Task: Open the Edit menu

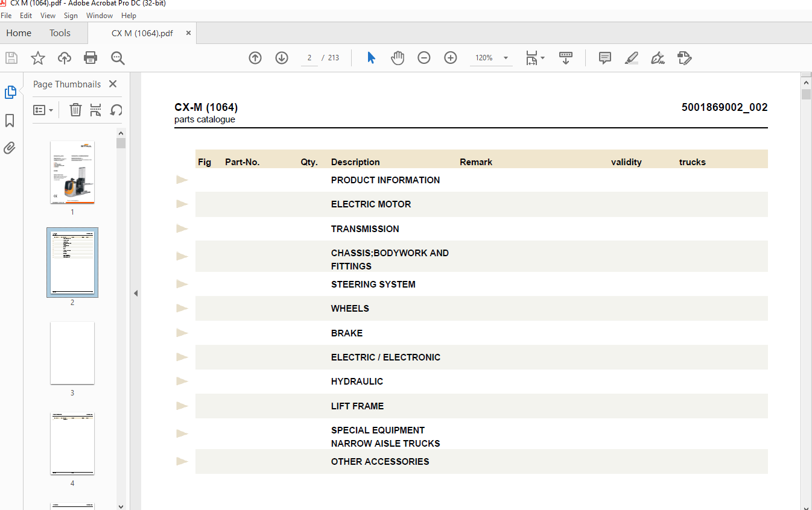Action: (26, 16)
